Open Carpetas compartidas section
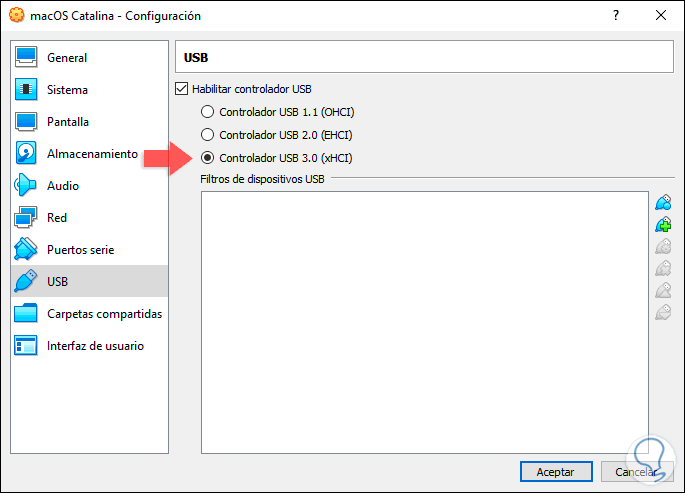The height and width of the screenshot is (493, 685). pos(104,314)
